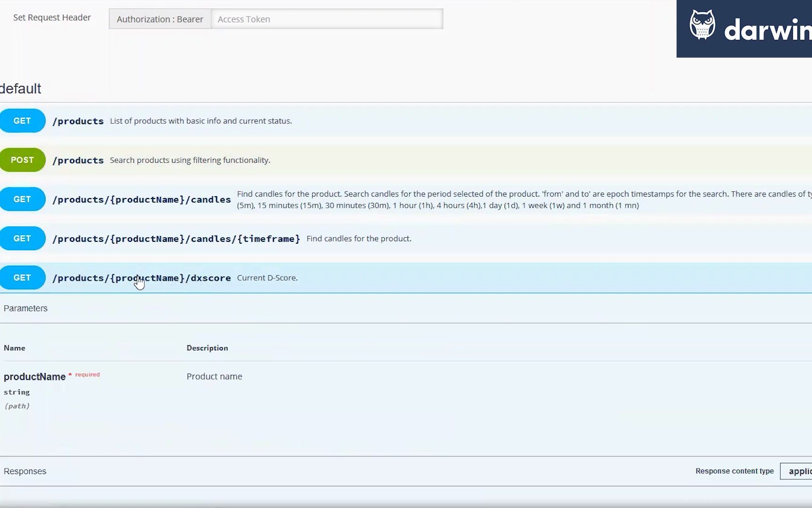Click the green POST badge for product search
Viewport: 812px width, 508px height.
[23, 160]
